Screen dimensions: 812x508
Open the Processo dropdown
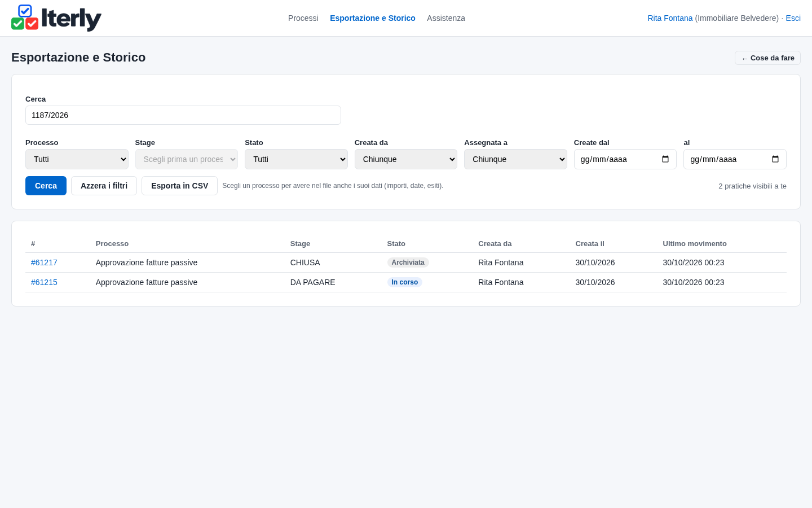click(77, 159)
